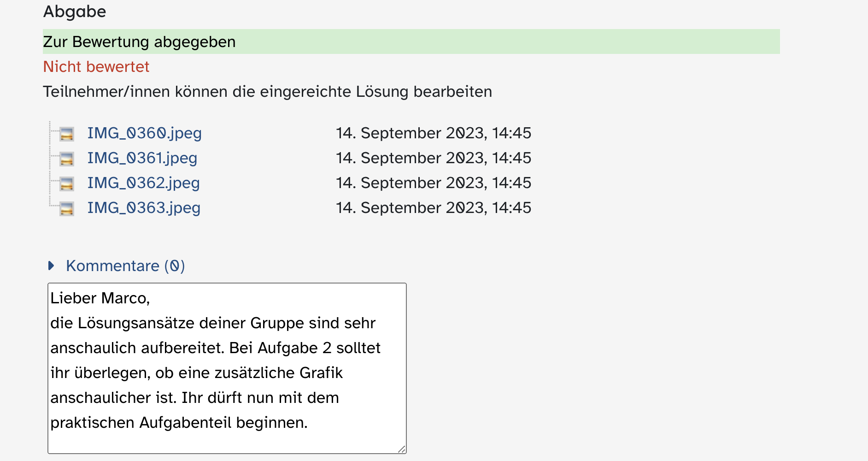Click the Kommentare (0) link

point(125,266)
